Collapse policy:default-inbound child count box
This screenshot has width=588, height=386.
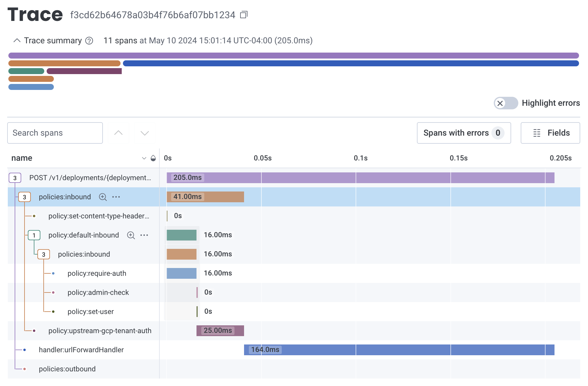coord(34,235)
